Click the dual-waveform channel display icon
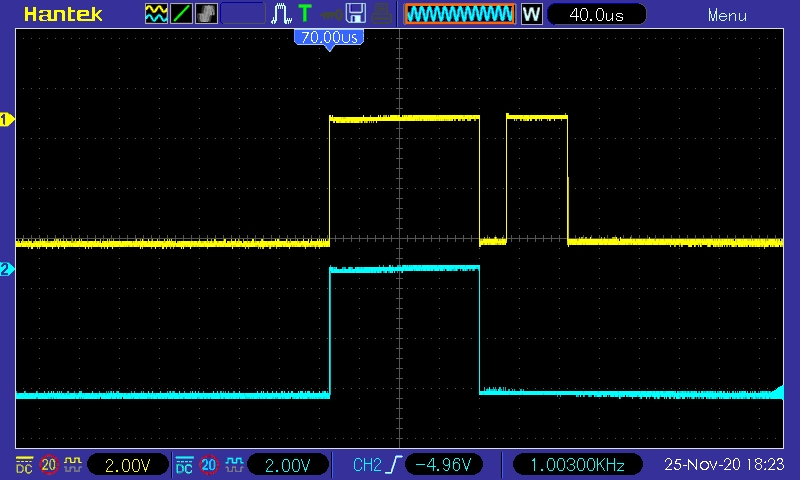This screenshot has width=800, height=480. tap(157, 14)
